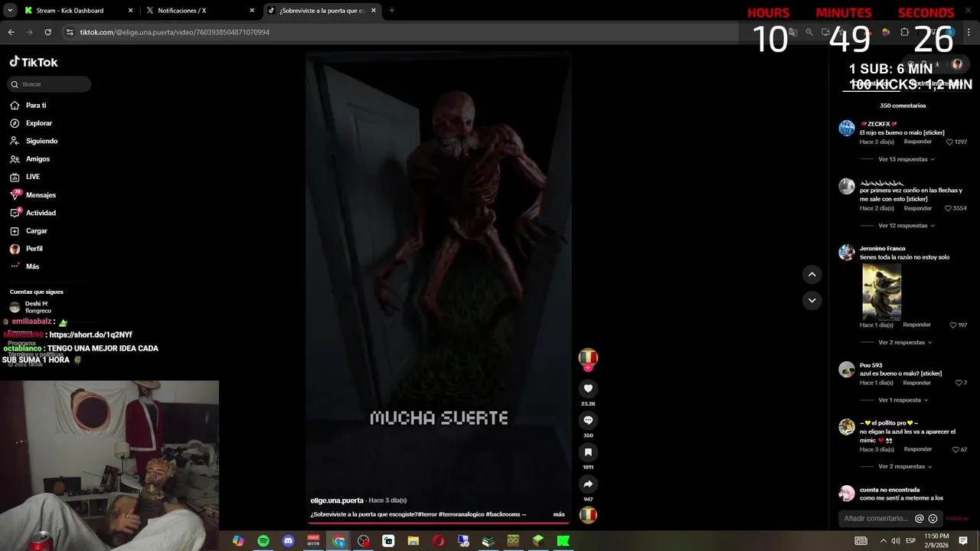Like the comment with 3554 likes
Image resolution: width=980 pixels, height=551 pixels.
(948, 208)
